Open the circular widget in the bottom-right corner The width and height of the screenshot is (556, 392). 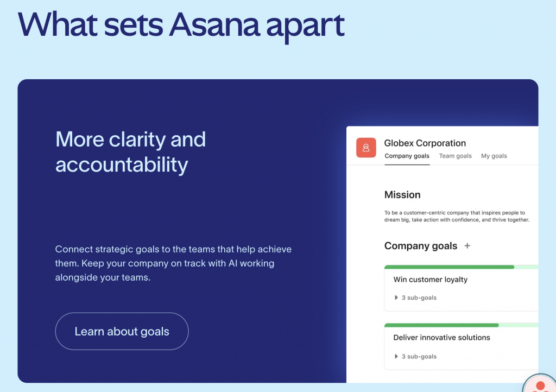[x=539, y=385]
